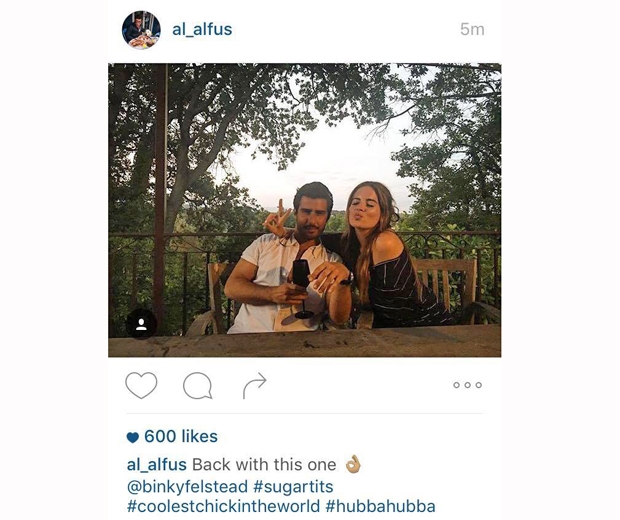
Task: Open the @binkyfelstead mention
Action: (x=187, y=487)
